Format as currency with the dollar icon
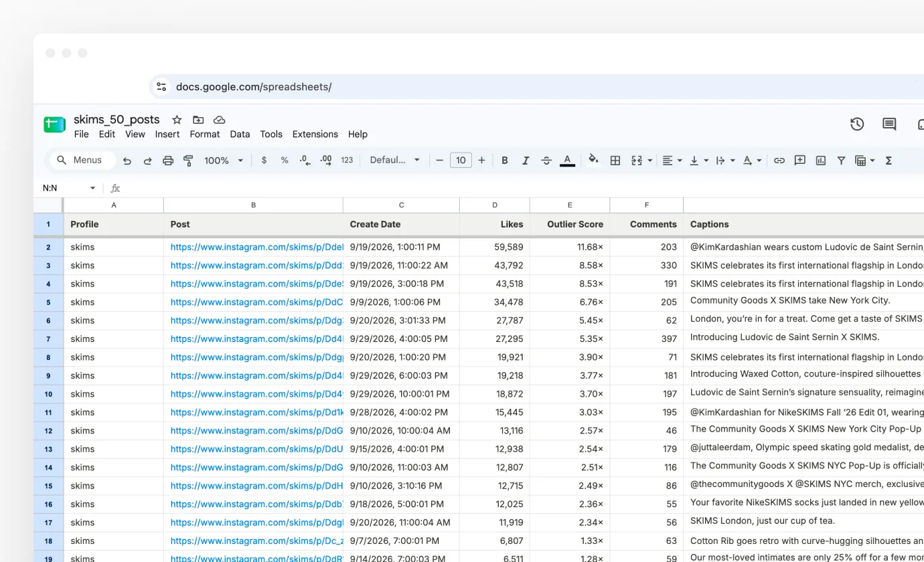The width and height of the screenshot is (924, 562). pyautogui.click(x=264, y=161)
